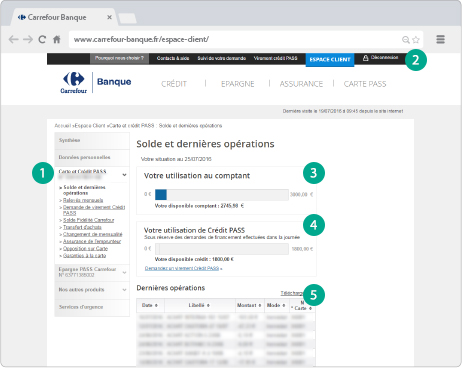Open 'Contacts & aide' in top bar

(173, 58)
